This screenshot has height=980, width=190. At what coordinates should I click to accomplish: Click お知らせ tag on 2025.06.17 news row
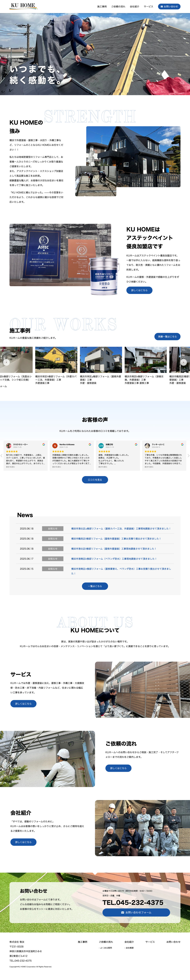click(53, 559)
